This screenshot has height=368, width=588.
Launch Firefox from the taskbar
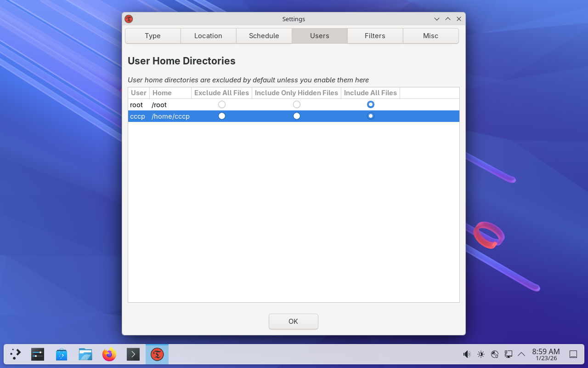(109, 354)
